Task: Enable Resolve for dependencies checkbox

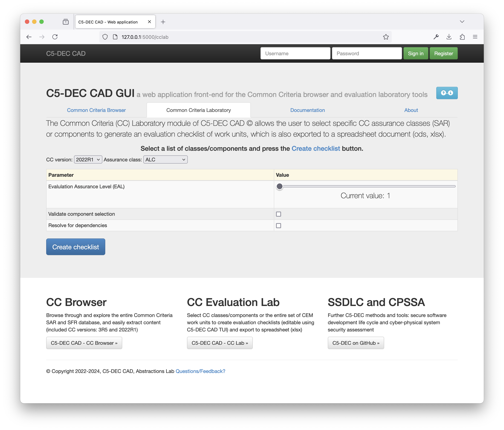Action: click(279, 226)
